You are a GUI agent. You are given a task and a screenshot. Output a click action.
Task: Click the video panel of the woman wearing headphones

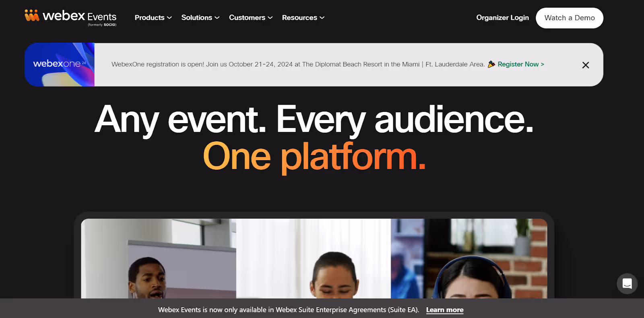469,258
